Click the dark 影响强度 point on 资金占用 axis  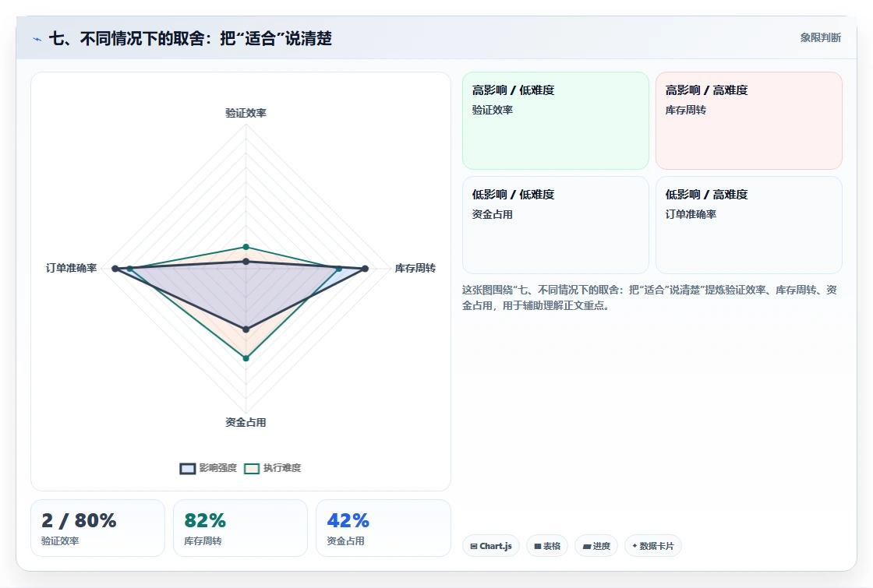point(246,329)
